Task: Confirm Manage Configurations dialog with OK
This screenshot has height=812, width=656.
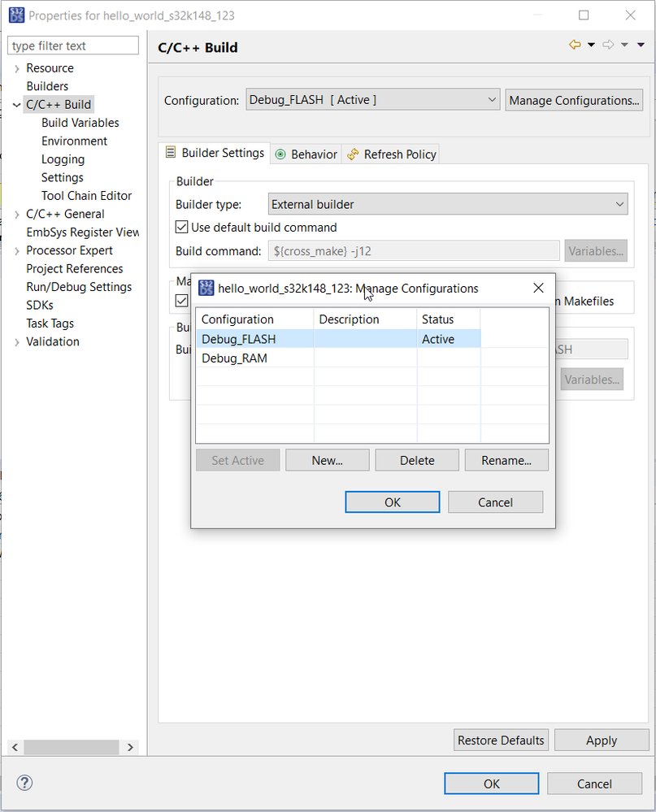Action: [x=393, y=502]
